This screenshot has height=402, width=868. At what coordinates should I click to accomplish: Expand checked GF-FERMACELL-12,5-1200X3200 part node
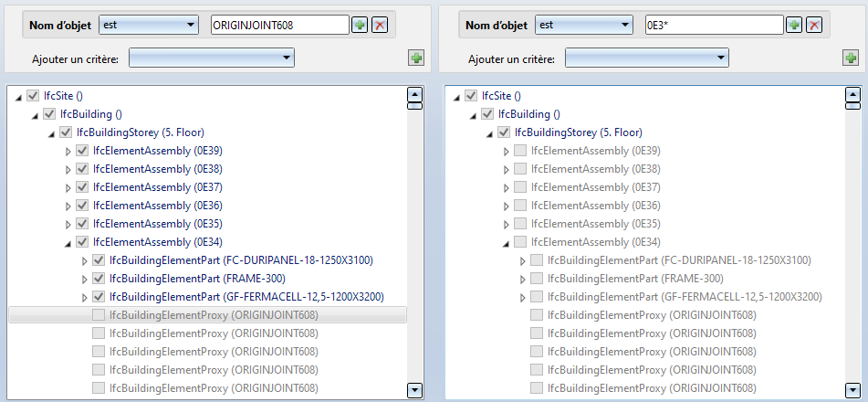85,297
